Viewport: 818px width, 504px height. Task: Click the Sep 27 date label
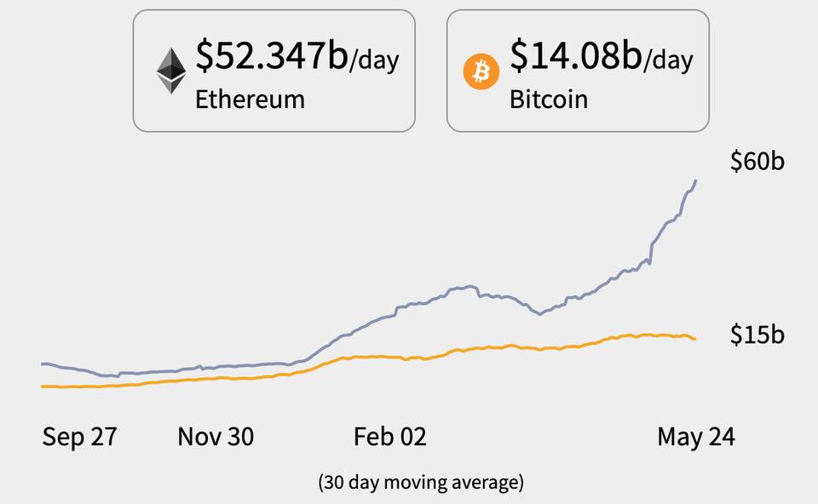(x=80, y=437)
